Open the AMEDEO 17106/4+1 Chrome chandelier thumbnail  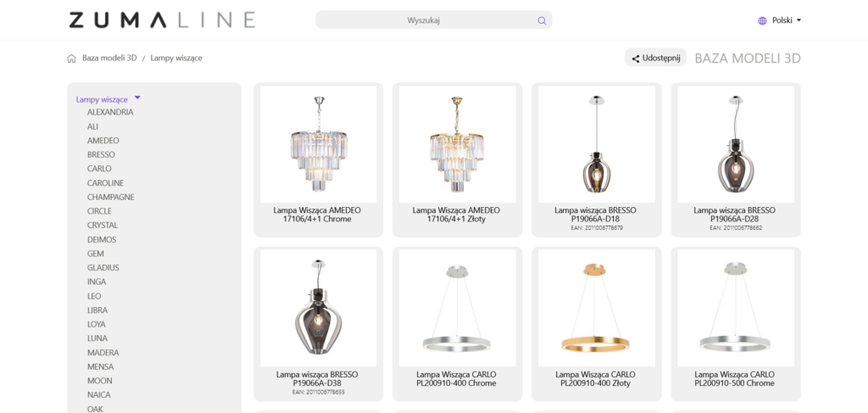[319, 142]
